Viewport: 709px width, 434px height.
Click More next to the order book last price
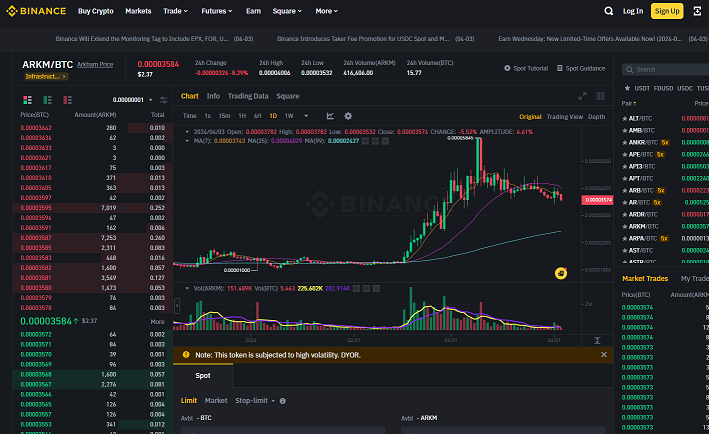pyautogui.click(x=157, y=321)
